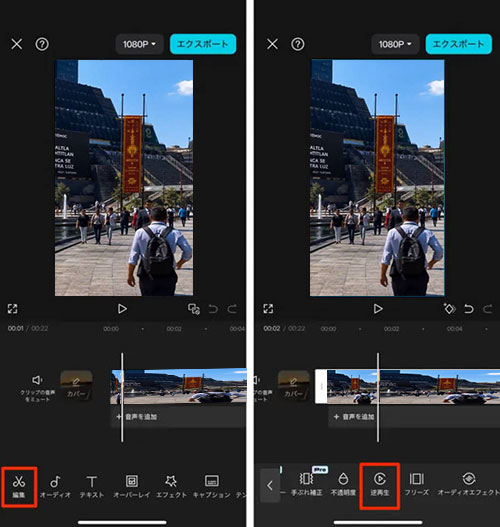Open the オーバーレイ overlay tool
This screenshot has width=500, height=527.
[131, 486]
